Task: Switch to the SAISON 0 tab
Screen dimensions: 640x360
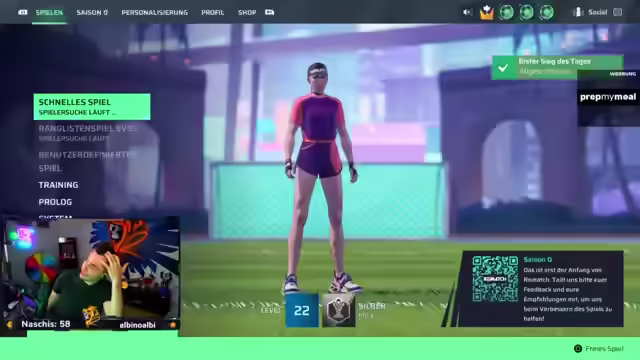Action: point(92,13)
